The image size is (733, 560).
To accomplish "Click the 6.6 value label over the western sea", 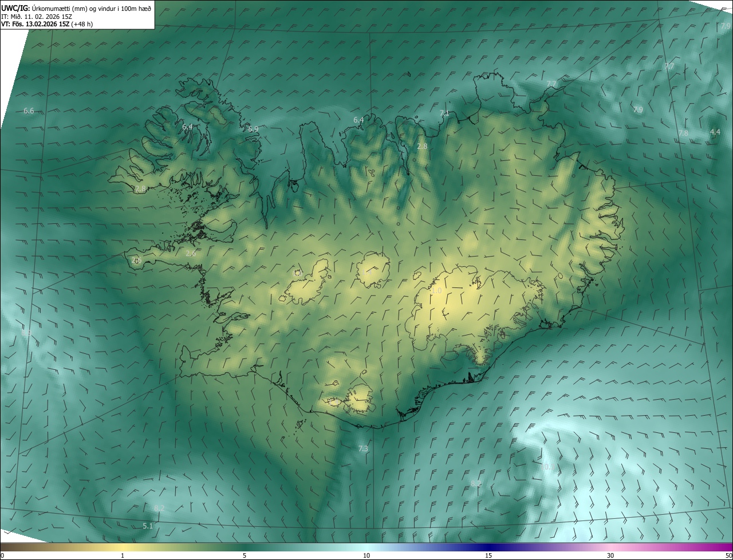I will point(29,111).
